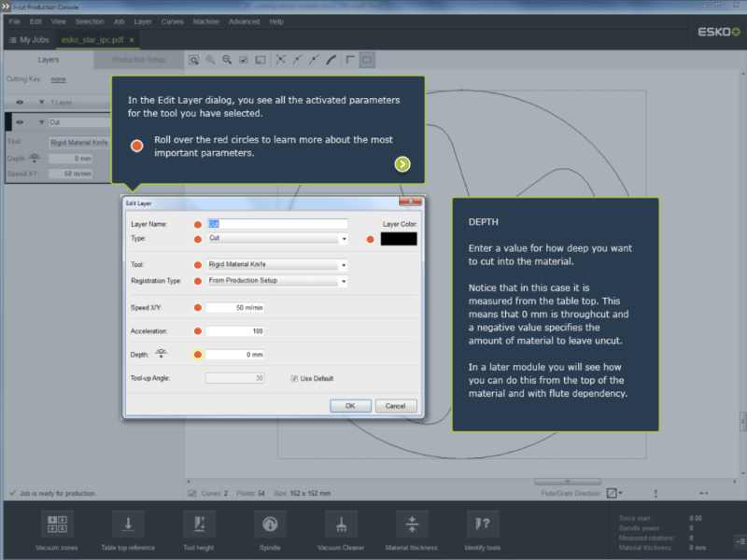Click the list icon at bottom right
Viewport: 747px width, 560px height.
click(x=740, y=541)
